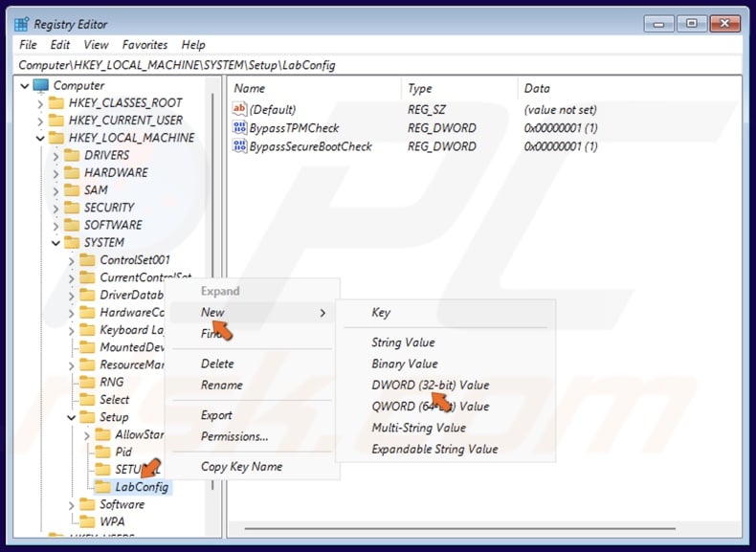Click the Pid folder icon
756x552 pixels.
(102, 452)
